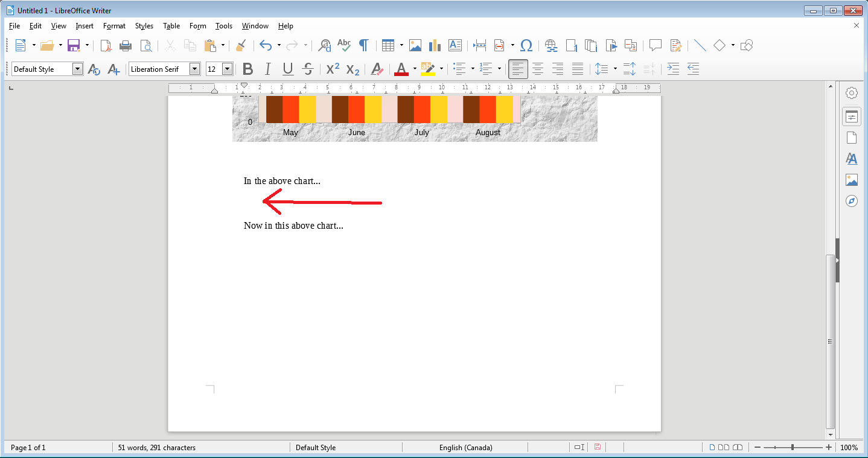Viewport: 868px width, 458px height.
Task: Insert a chart from the toolbar
Action: tap(435, 45)
